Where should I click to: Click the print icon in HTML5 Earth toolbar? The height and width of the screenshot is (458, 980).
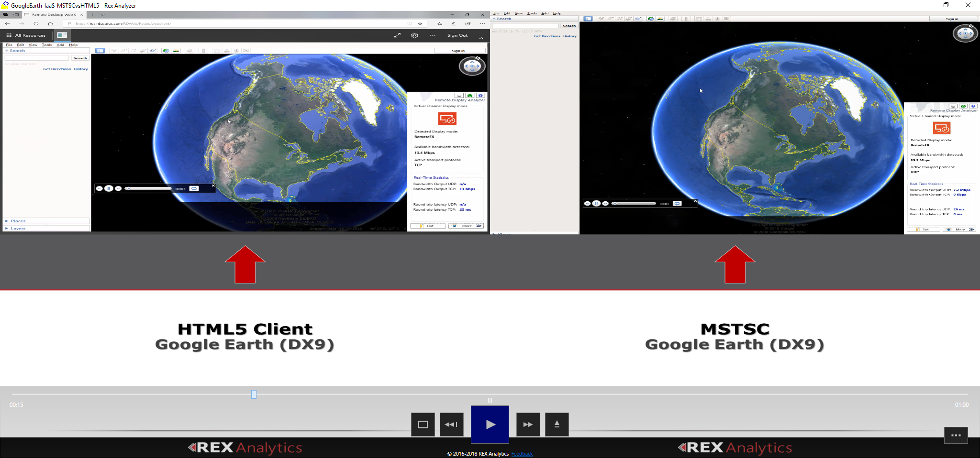coord(227,51)
